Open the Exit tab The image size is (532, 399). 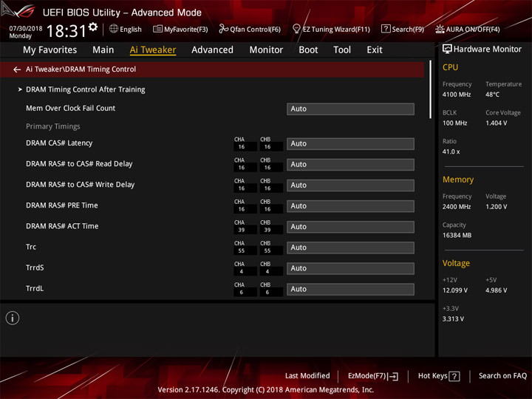click(375, 50)
